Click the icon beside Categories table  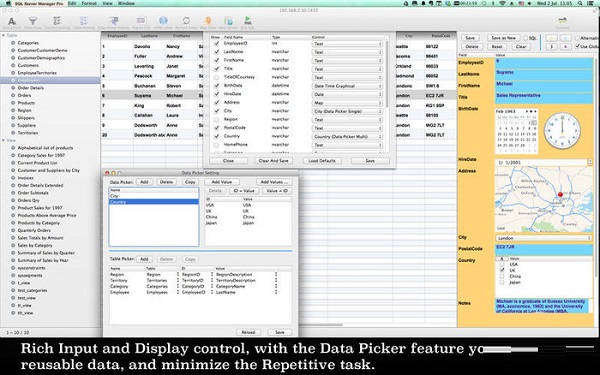click(x=13, y=43)
